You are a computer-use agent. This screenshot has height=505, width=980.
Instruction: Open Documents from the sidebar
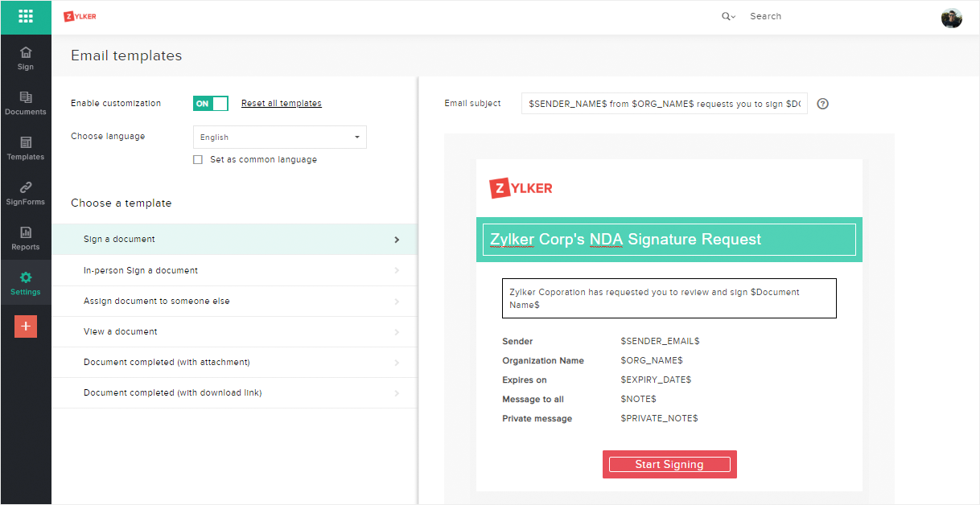pos(26,103)
